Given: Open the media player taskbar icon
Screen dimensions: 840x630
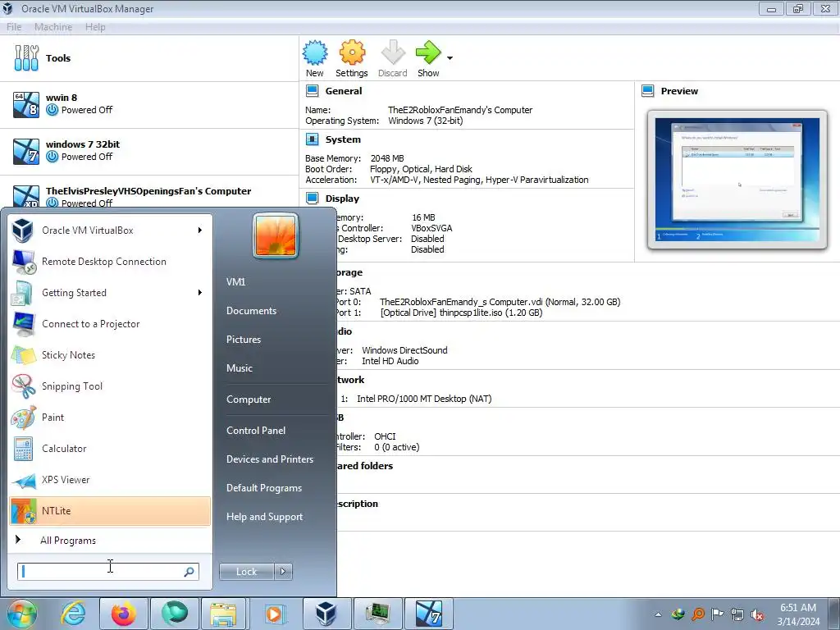Looking at the screenshot, I should (275, 614).
